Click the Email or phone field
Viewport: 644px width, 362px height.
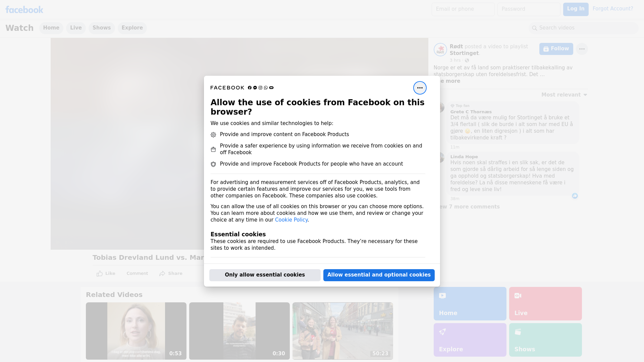pyautogui.click(x=463, y=9)
